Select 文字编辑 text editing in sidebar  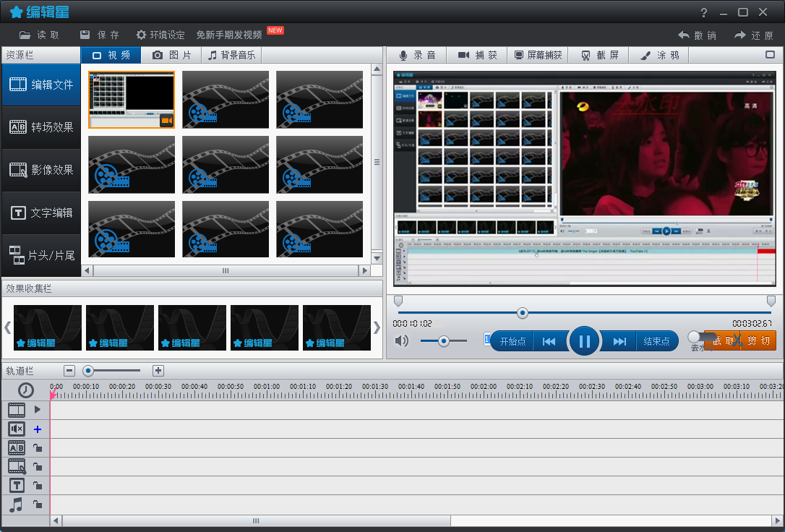point(41,213)
